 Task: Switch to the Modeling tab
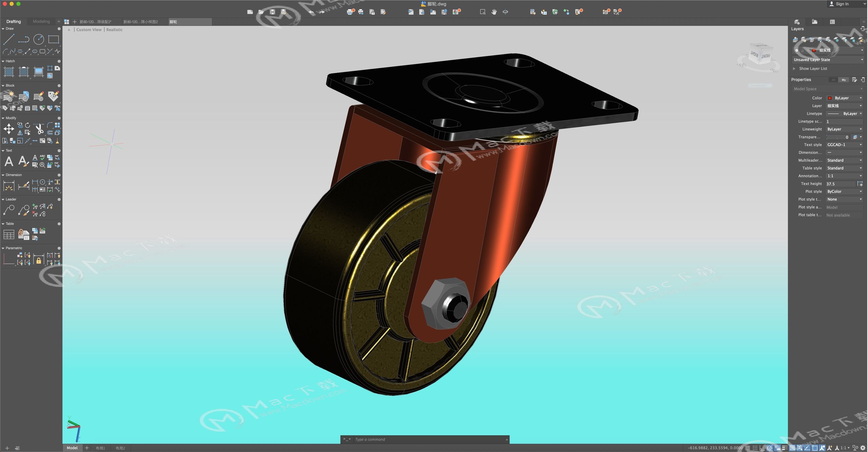click(x=41, y=21)
